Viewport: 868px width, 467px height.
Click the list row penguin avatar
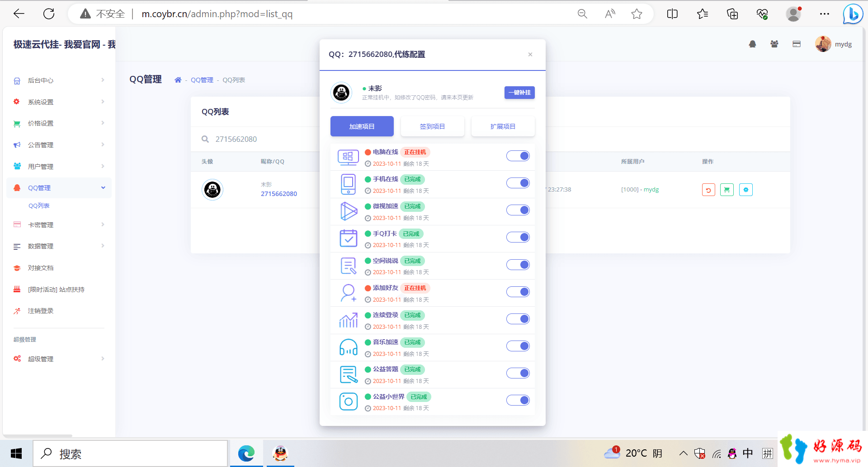[x=212, y=190]
